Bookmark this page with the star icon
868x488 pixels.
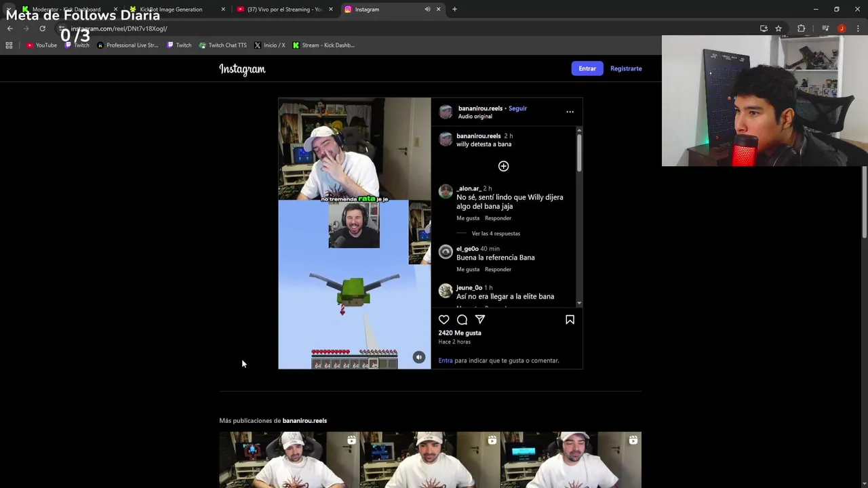(778, 28)
